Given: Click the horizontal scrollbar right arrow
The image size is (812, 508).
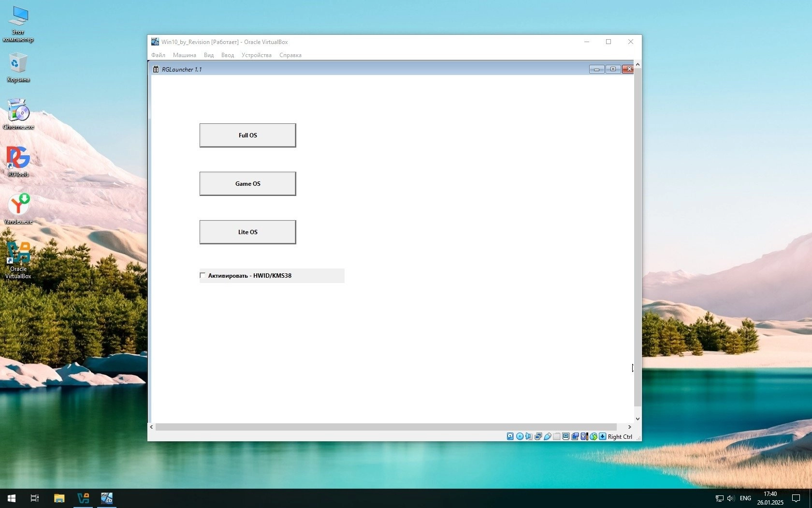Looking at the screenshot, I should tap(629, 427).
